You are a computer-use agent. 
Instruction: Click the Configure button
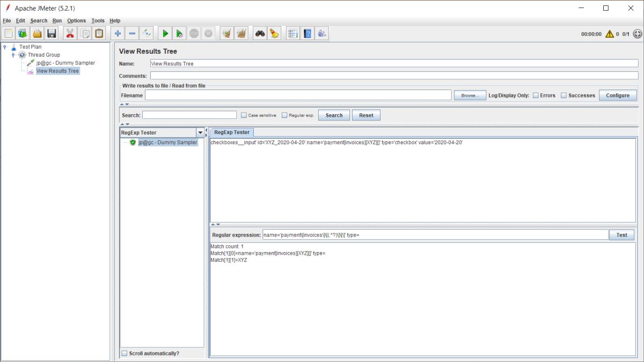tap(618, 95)
